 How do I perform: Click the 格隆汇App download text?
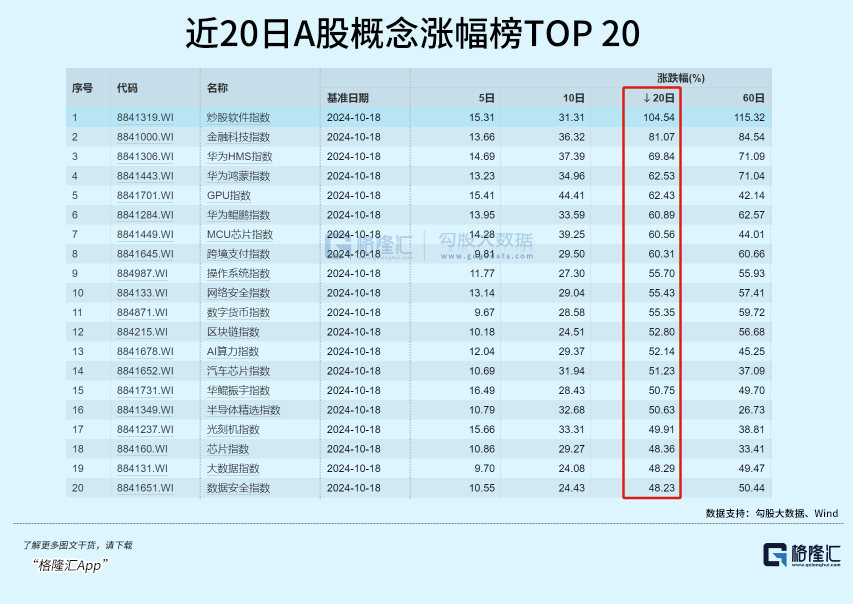tap(70, 565)
